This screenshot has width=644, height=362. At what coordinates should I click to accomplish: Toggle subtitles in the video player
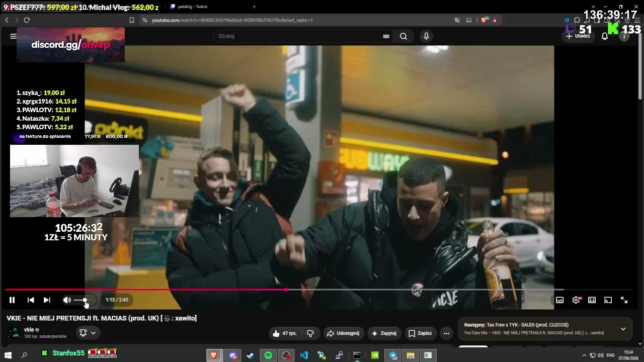click(559, 300)
